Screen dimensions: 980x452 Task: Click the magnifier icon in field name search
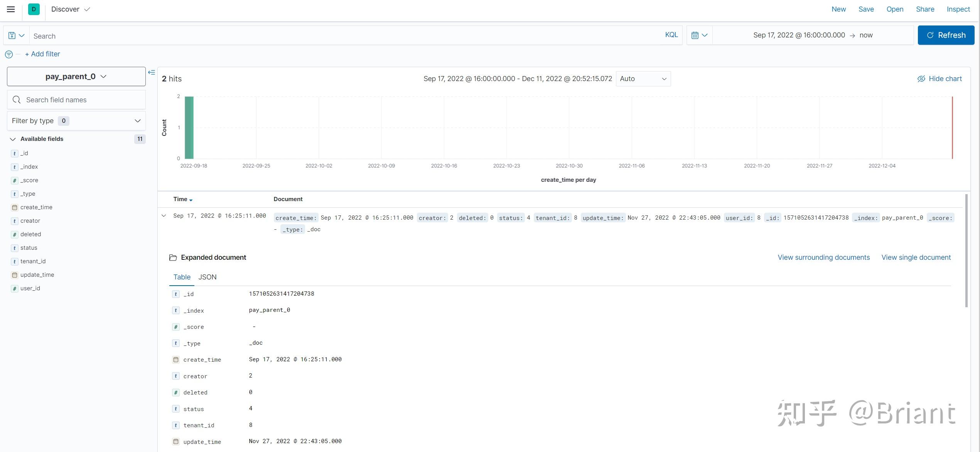(x=17, y=99)
